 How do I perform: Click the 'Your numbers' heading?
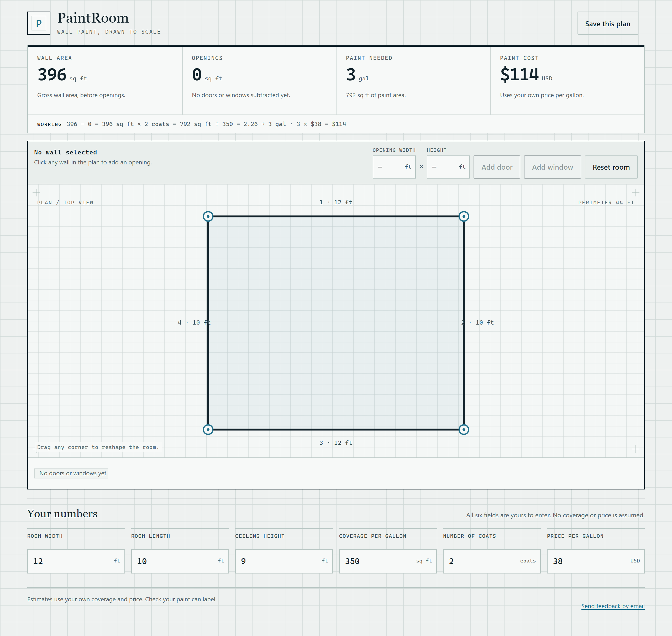(x=62, y=514)
